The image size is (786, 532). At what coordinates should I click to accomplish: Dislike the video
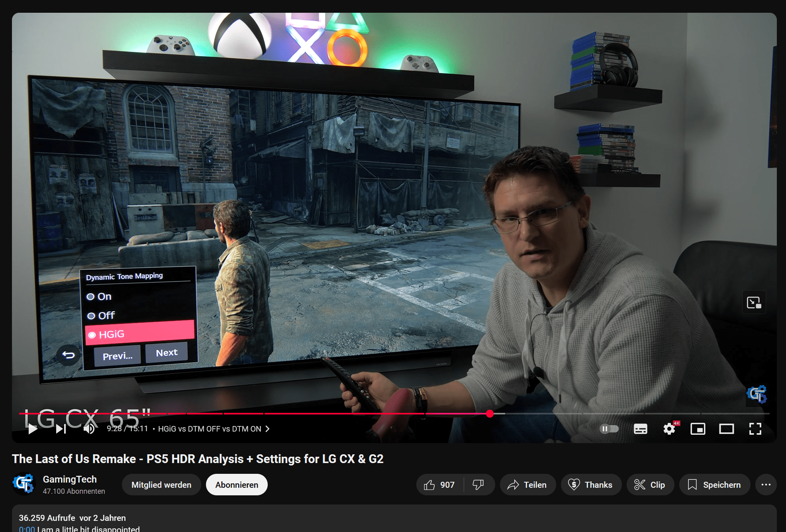tap(478, 485)
